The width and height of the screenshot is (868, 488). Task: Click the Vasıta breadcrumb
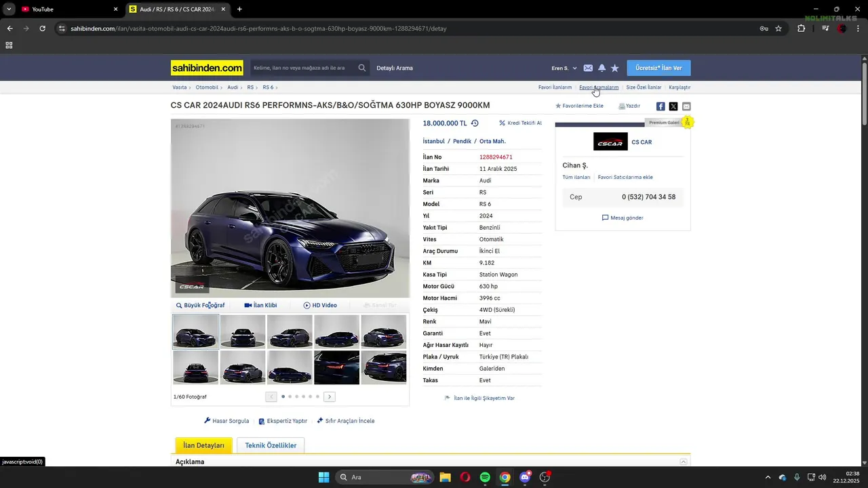click(179, 87)
